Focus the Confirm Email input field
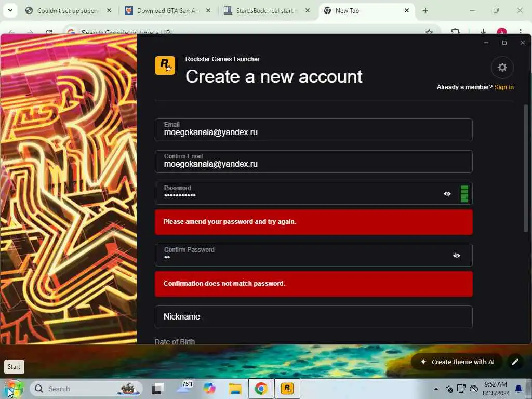 (313, 162)
